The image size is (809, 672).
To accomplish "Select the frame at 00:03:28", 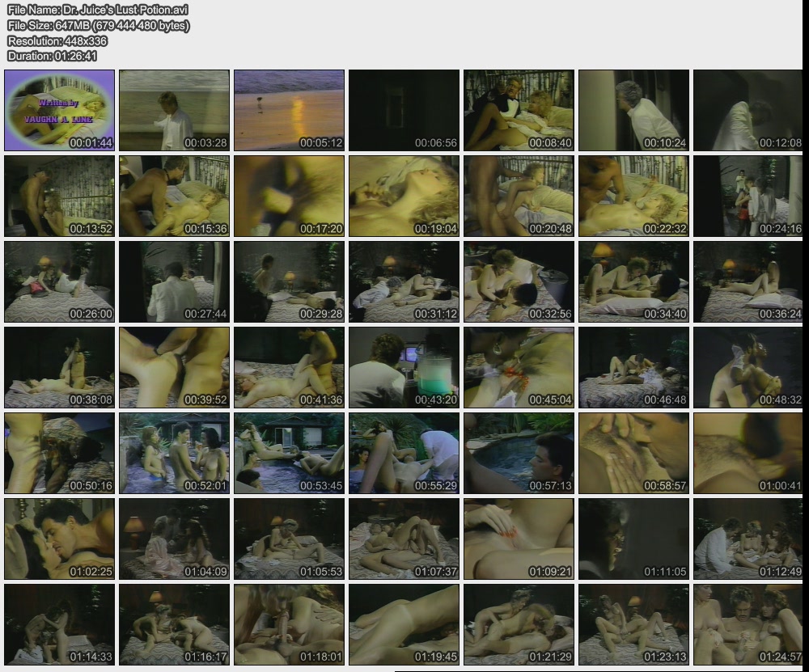I will pos(175,110).
